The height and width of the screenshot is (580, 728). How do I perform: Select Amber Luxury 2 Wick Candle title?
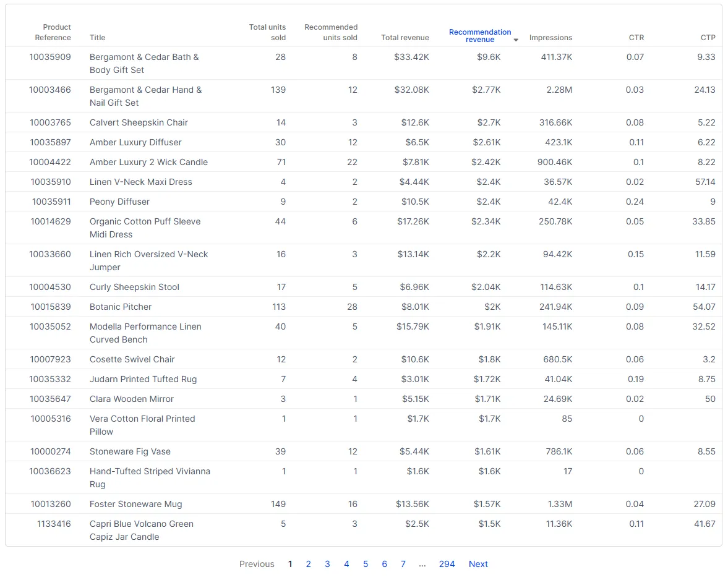(148, 162)
